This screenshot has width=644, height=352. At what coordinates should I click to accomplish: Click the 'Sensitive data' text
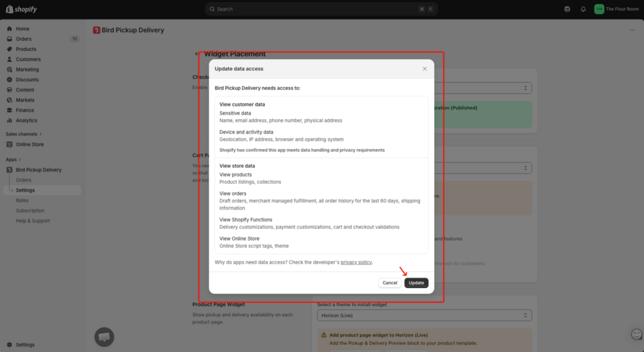(235, 113)
